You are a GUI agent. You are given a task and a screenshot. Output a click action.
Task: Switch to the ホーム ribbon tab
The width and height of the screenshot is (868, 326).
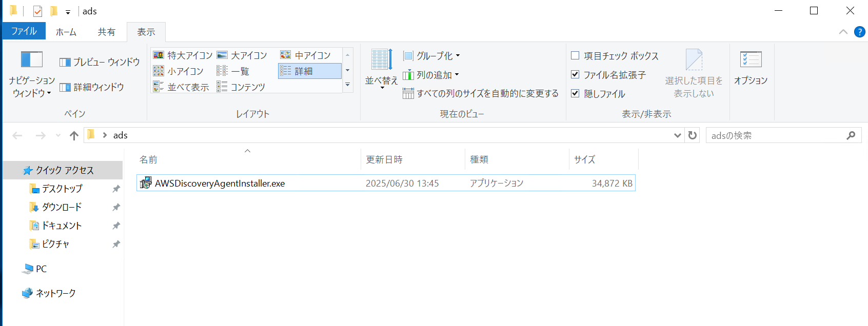point(66,32)
